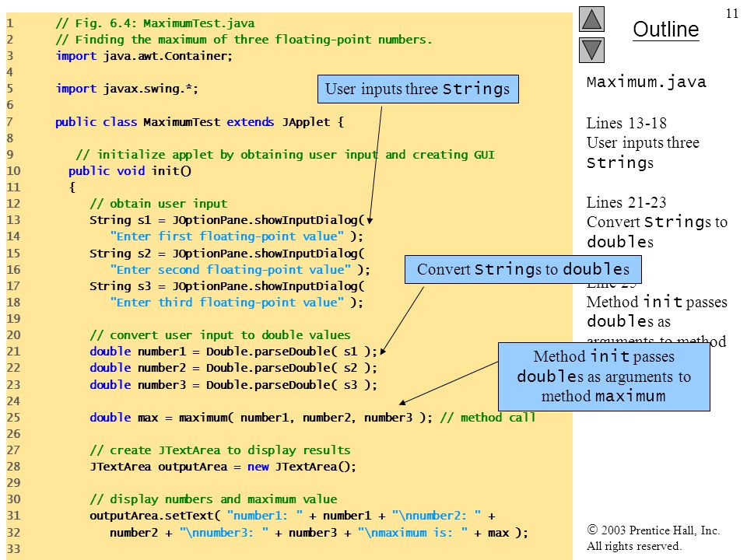Image resolution: width=747 pixels, height=560 pixels.
Task: Click the 'Finding the maximum of three' comment
Action: [x=244, y=40]
